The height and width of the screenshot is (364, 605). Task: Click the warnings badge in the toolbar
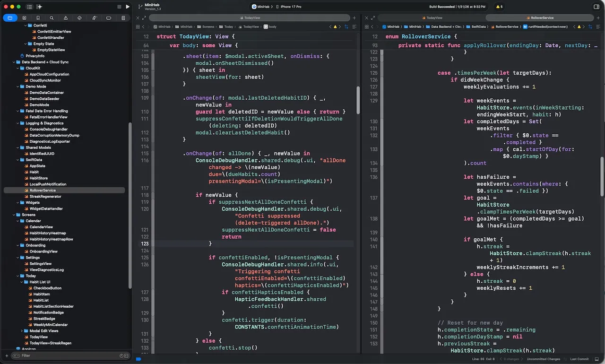(x=499, y=7)
